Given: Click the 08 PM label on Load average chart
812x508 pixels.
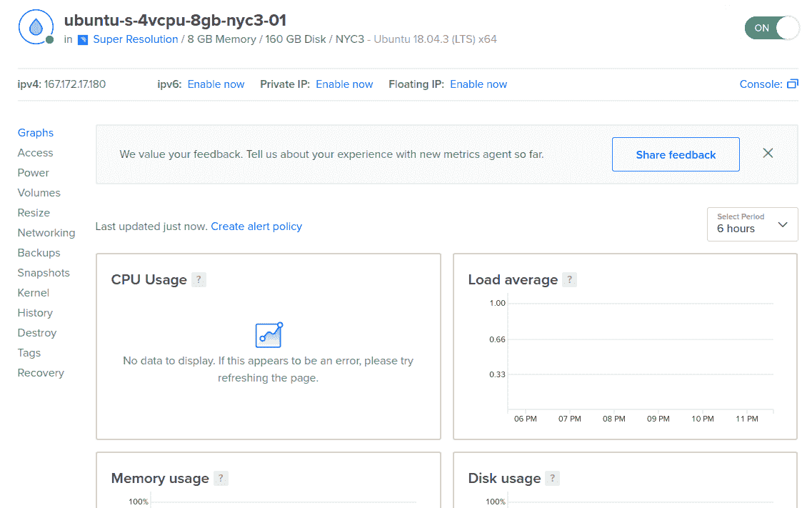Looking at the screenshot, I should 613,419.
